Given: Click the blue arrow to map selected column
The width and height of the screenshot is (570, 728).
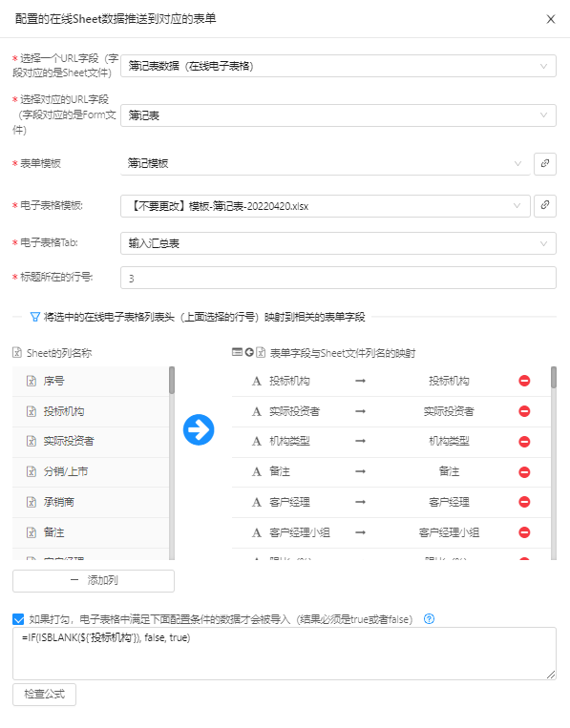Looking at the screenshot, I should pos(199,429).
